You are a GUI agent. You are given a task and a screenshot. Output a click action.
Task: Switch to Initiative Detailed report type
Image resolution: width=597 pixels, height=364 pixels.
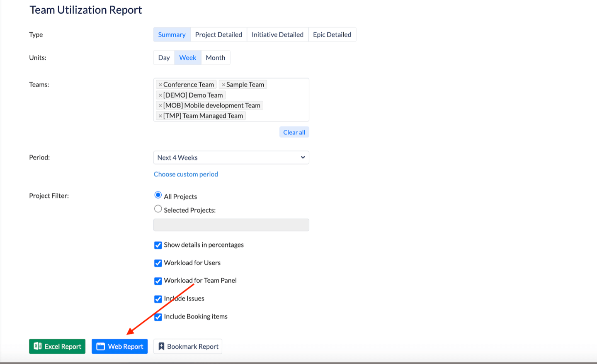tap(277, 34)
